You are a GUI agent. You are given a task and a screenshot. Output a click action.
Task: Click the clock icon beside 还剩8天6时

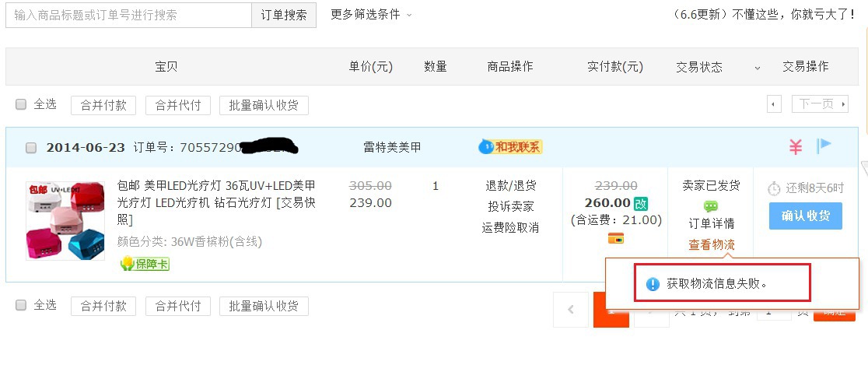[x=774, y=188]
